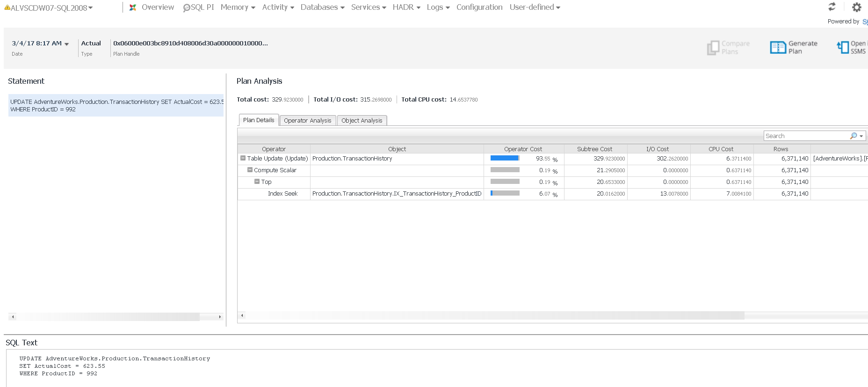Open the date 3/4/17 8:17 AM dropdown
Image resolution: width=868 pixels, height=387 pixels.
66,44
